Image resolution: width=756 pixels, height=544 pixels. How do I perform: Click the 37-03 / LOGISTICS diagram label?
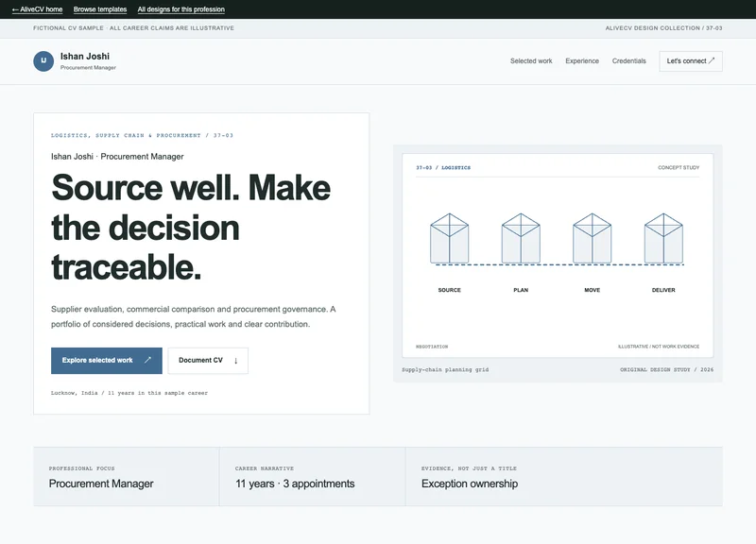443,168
